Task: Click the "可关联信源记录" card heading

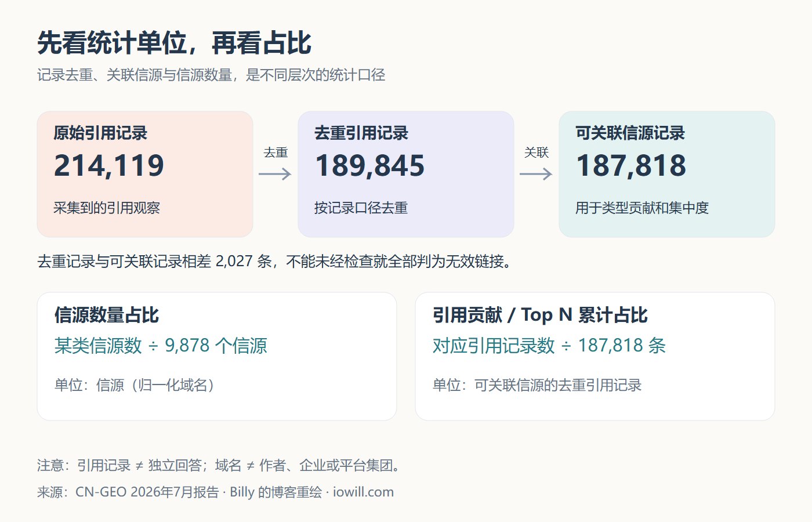Action: point(630,133)
